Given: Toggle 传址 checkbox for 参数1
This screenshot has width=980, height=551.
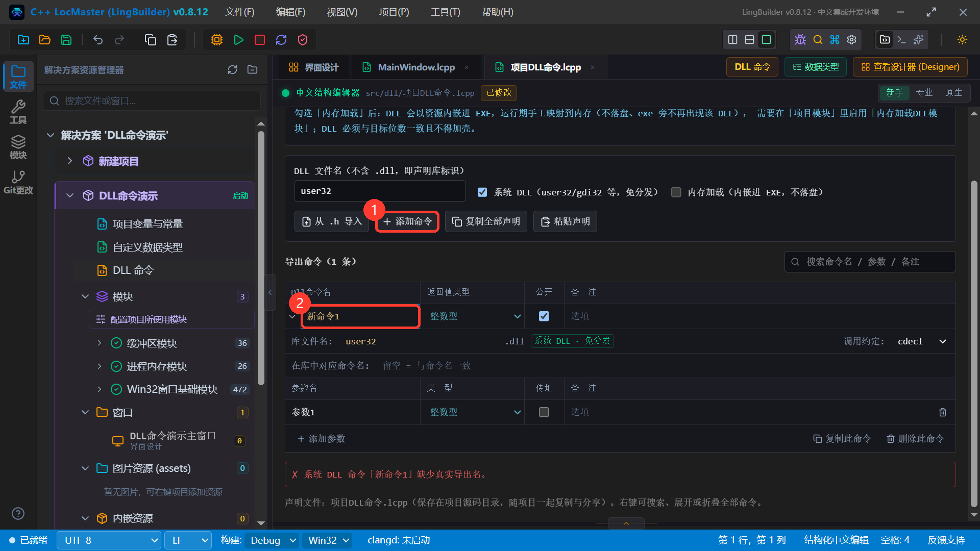Looking at the screenshot, I should coord(544,412).
